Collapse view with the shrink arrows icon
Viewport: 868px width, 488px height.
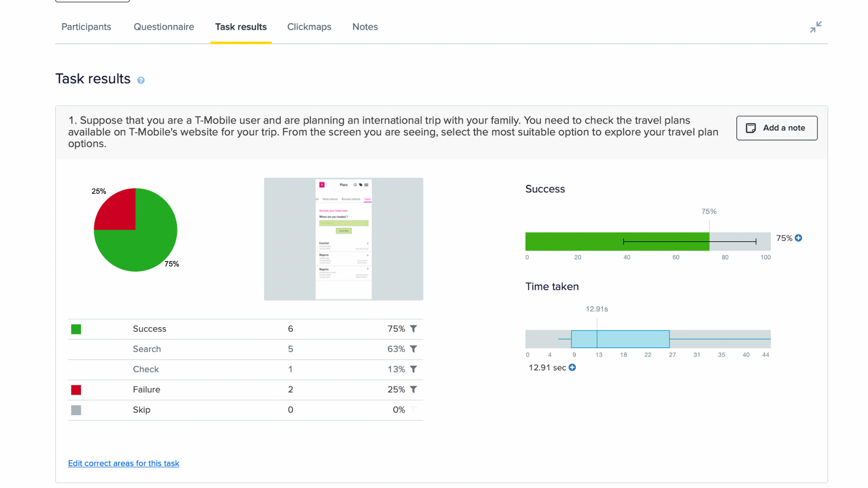(816, 27)
